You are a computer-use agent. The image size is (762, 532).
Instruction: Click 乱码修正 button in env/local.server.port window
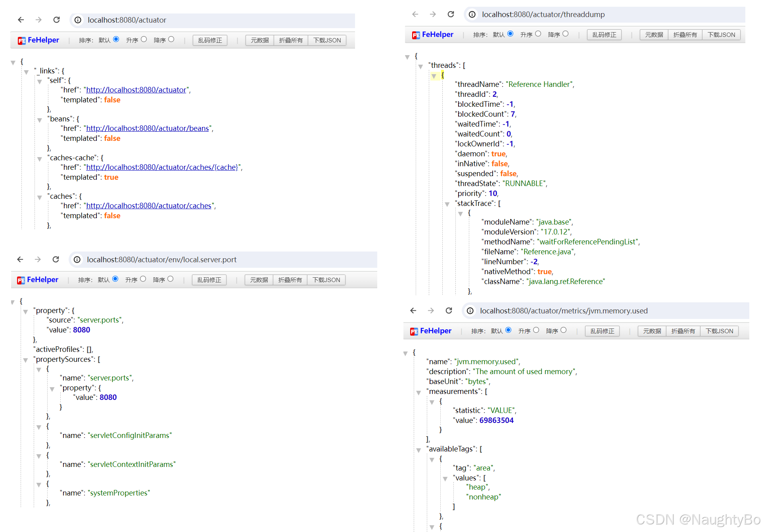tap(209, 280)
